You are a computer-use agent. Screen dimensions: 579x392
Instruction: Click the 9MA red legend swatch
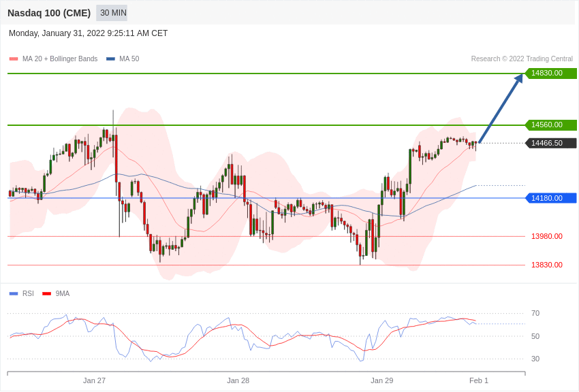click(46, 293)
